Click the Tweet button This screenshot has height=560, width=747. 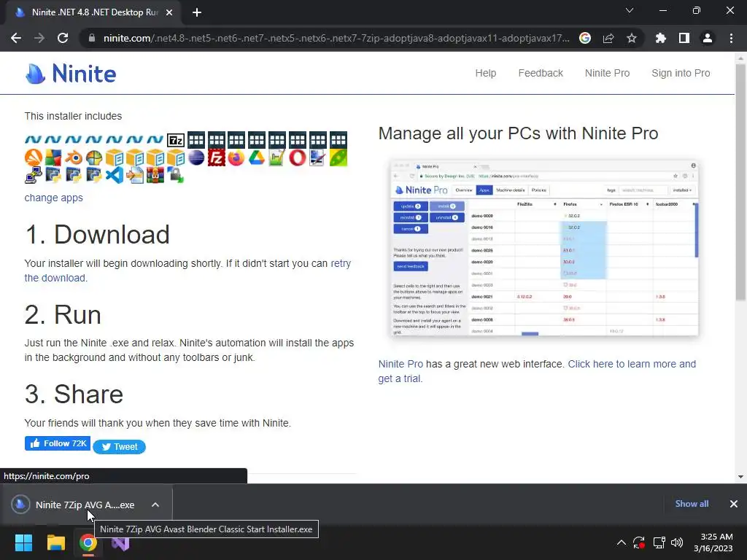(x=119, y=447)
